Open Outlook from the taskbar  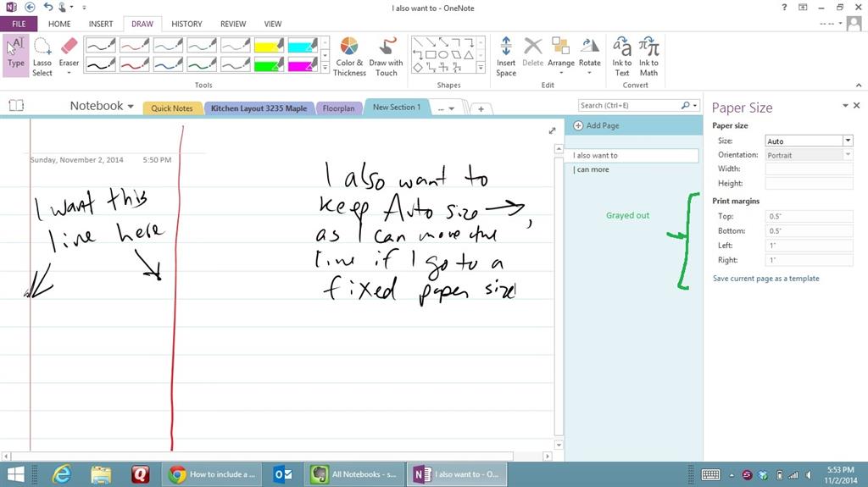283,474
